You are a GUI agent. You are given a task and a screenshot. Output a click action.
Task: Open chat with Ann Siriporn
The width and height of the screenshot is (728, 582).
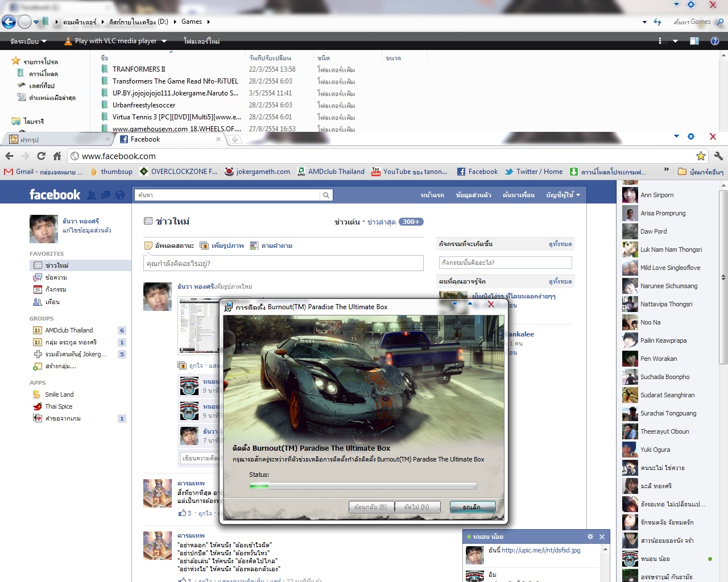click(657, 195)
